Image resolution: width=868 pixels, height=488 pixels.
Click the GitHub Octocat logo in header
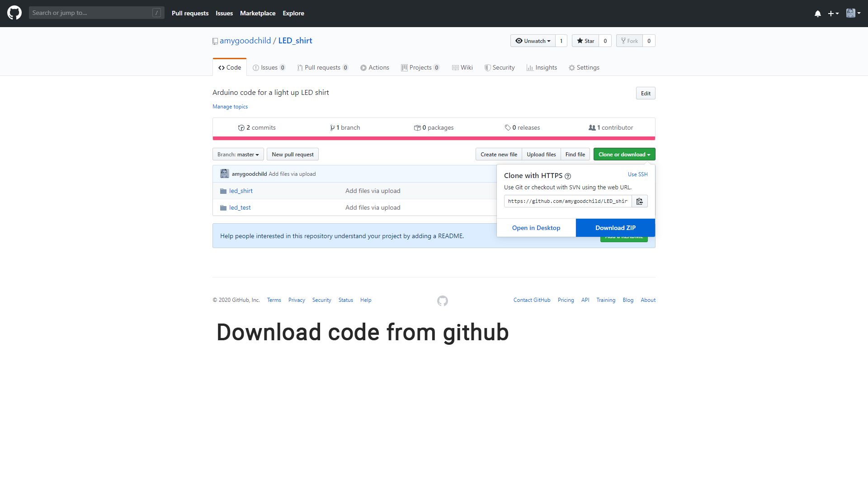point(14,13)
